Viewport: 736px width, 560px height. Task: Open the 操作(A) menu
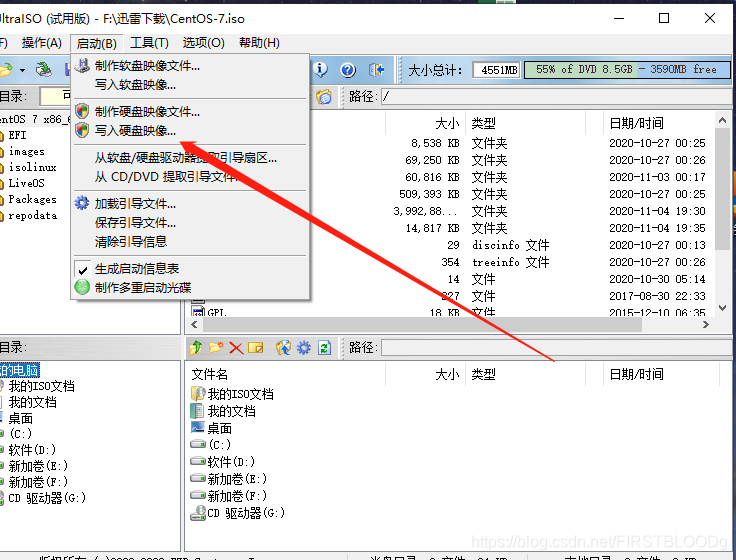click(41, 43)
